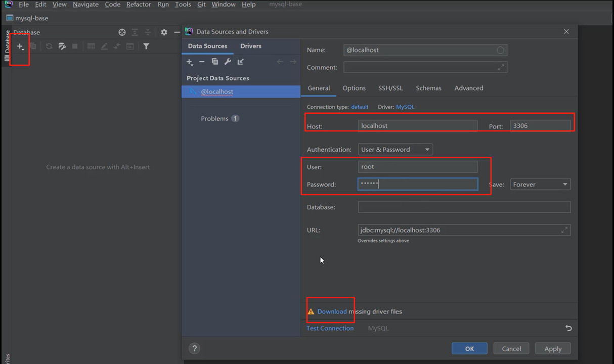Click the Apply button
The height and width of the screenshot is (364, 614).
(x=553, y=348)
